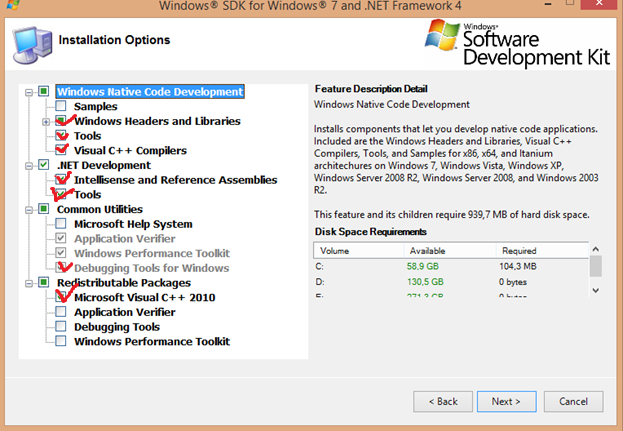Toggle grayed Windows Performance Toolkit checkbox in Common Utilities
Screen dimensions: 623x431
(61, 253)
